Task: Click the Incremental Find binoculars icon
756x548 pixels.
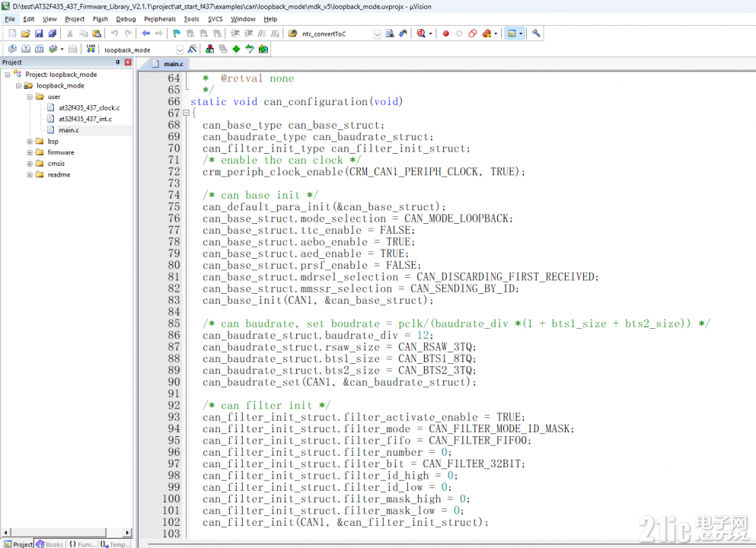Action: point(403,33)
